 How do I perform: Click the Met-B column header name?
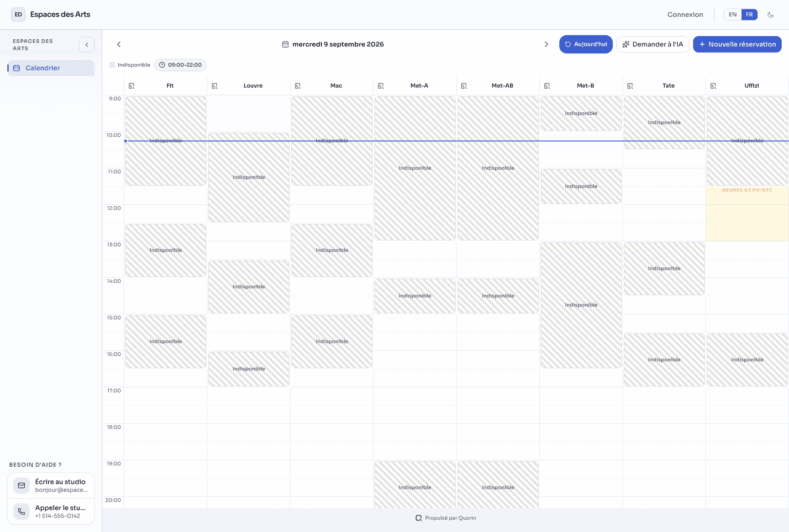[586, 86]
